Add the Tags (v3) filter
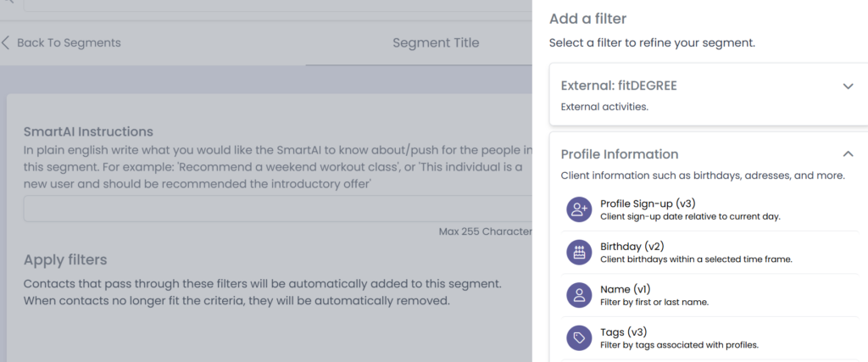The image size is (868, 362). 623,332
